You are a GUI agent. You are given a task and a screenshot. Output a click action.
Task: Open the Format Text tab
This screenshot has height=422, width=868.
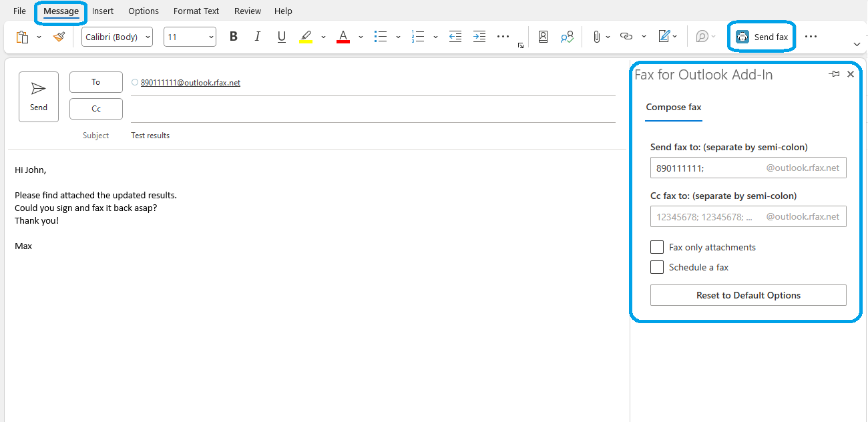click(x=196, y=11)
